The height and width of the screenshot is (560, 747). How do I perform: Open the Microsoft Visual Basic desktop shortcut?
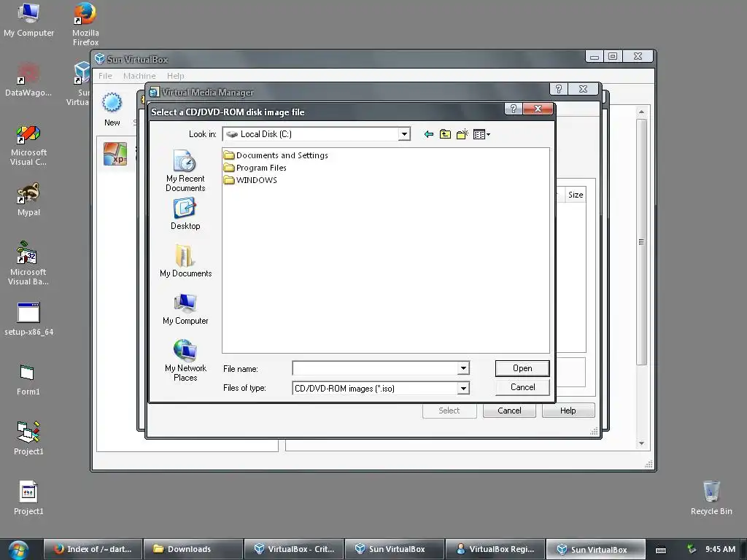click(28, 263)
